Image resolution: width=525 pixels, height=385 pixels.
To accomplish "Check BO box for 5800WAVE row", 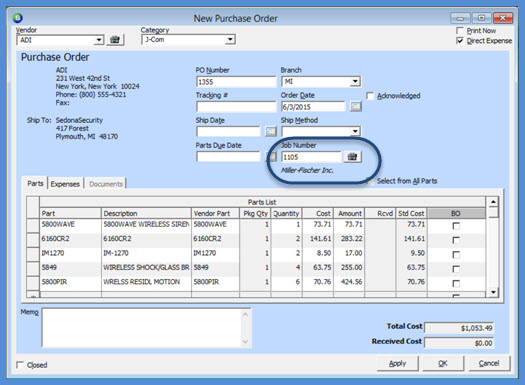I will pos(456,226).
